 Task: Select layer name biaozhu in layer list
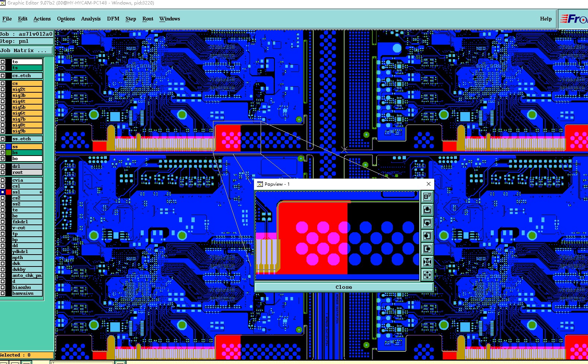(x=27, y=287)
